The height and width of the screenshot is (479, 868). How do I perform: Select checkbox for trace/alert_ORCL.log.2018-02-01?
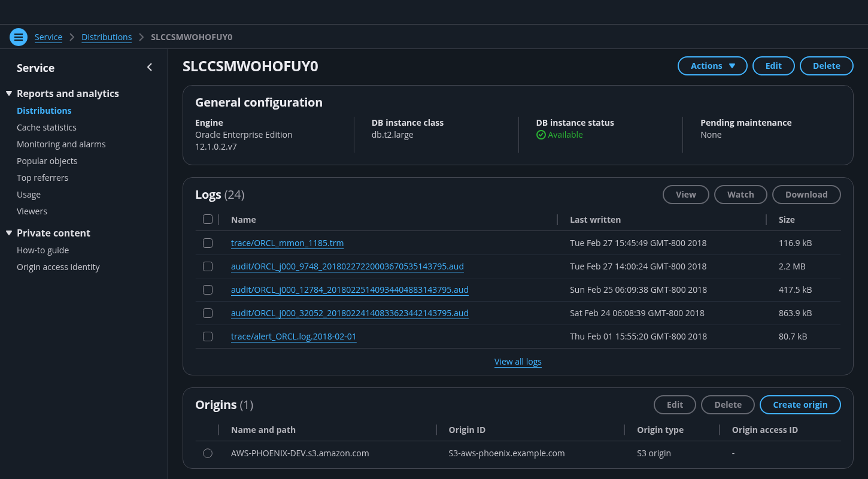(x=208, y=336)
